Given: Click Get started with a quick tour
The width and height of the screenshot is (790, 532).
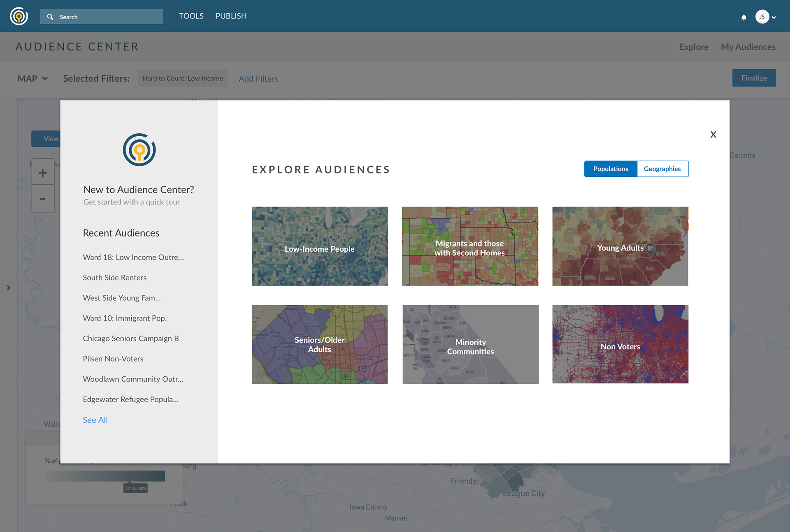Looking at the screenshot, I should click(x=132, y=202).
